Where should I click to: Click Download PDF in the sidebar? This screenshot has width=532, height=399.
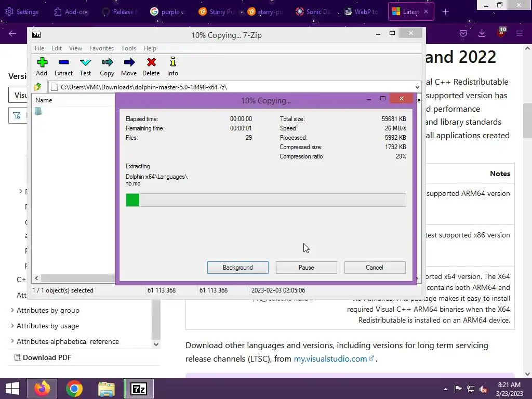(43, 357)
